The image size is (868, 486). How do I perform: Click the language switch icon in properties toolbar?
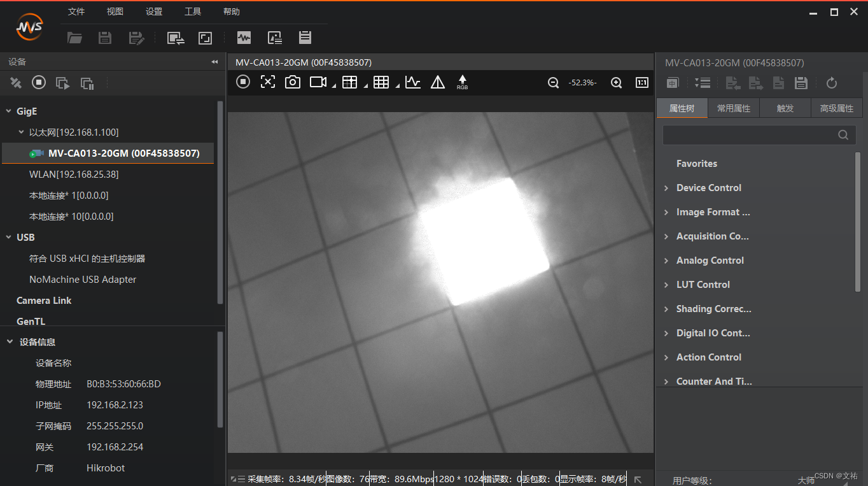click(673, 83)
